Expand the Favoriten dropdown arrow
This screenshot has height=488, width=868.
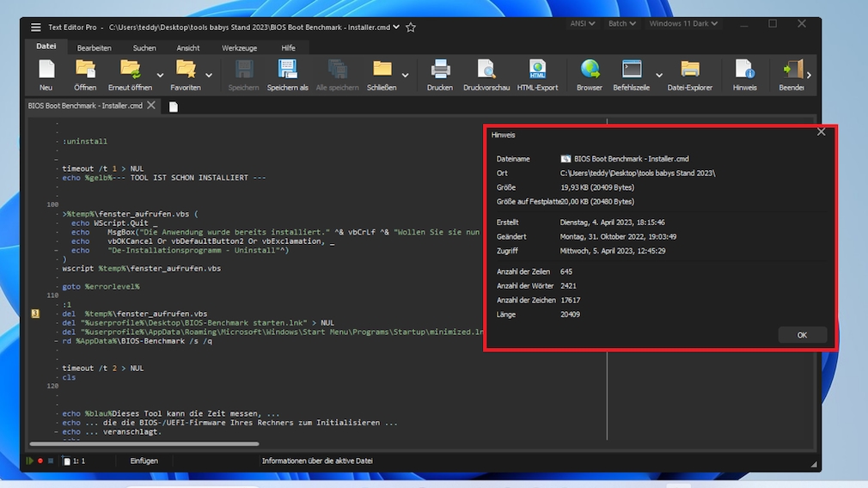tap(209, 76)
